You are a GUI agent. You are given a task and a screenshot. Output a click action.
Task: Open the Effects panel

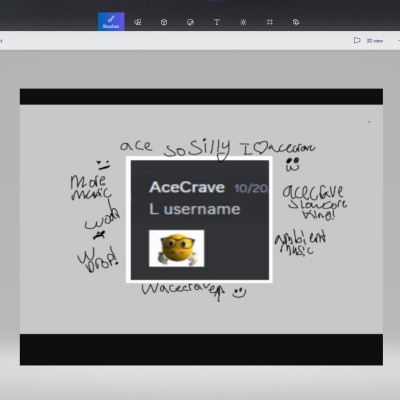coord(243,22)
